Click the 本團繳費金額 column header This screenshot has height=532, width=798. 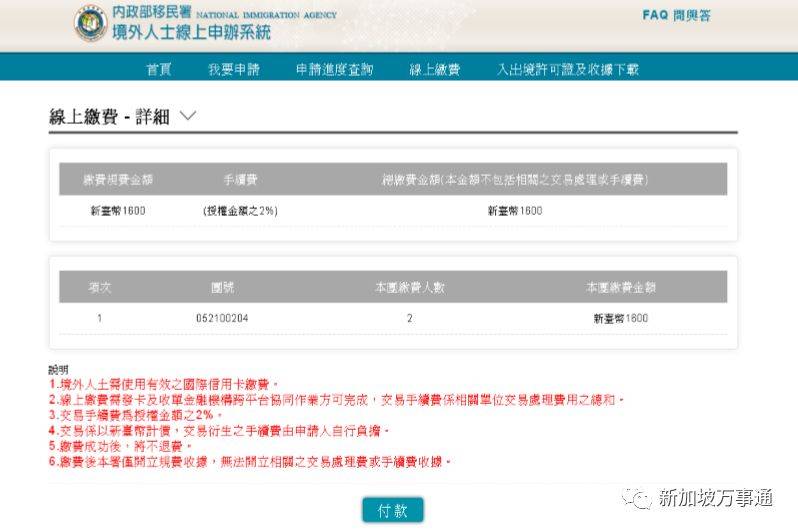[x=620, y=287]
